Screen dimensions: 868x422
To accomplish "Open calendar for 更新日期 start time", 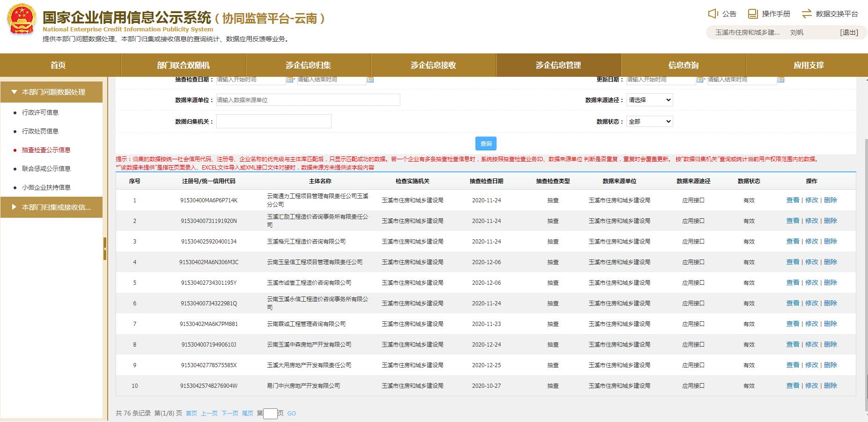I will pyautogui.click(x=700, y=79).
